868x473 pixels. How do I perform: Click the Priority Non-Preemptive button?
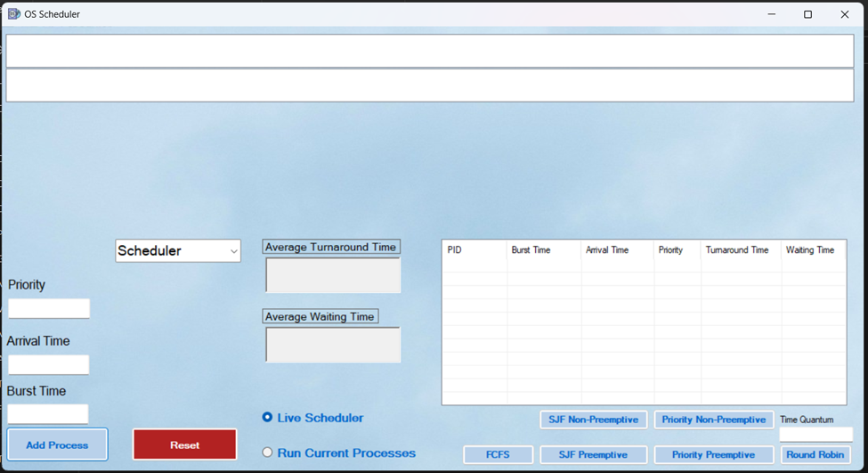pyautogui.click(x=714, y=420)
